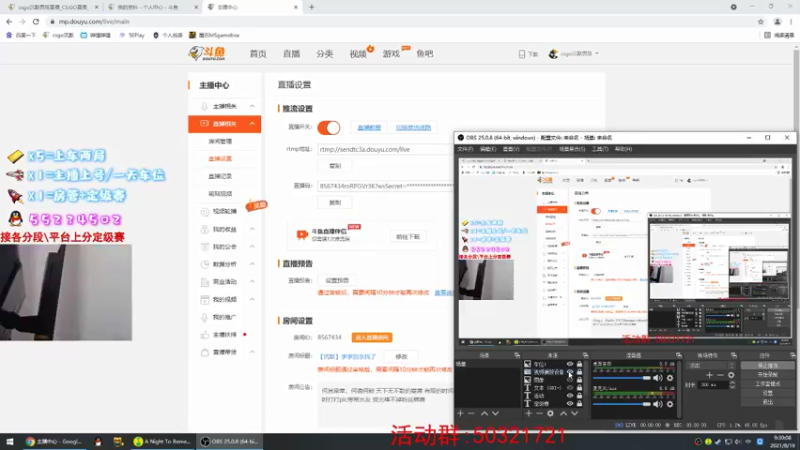Expand the 我的视频 sidebar section
This screenshot has width=800, height=450.
click(x=252, y=299)
